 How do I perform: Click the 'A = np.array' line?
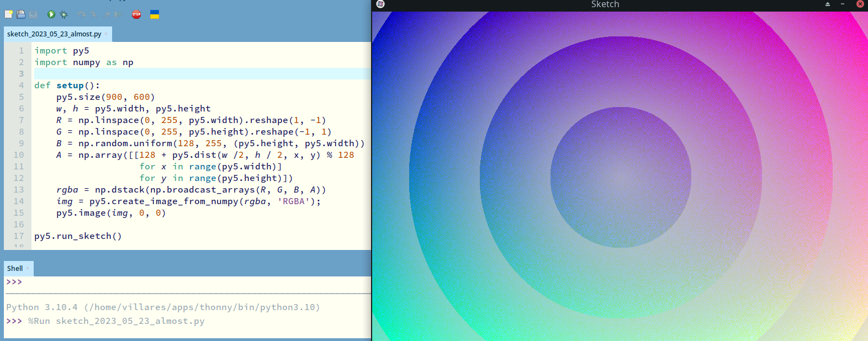click(x=205, y=155)
